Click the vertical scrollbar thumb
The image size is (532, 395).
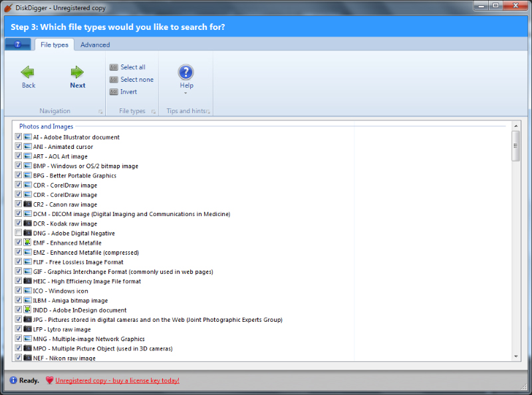516,146
